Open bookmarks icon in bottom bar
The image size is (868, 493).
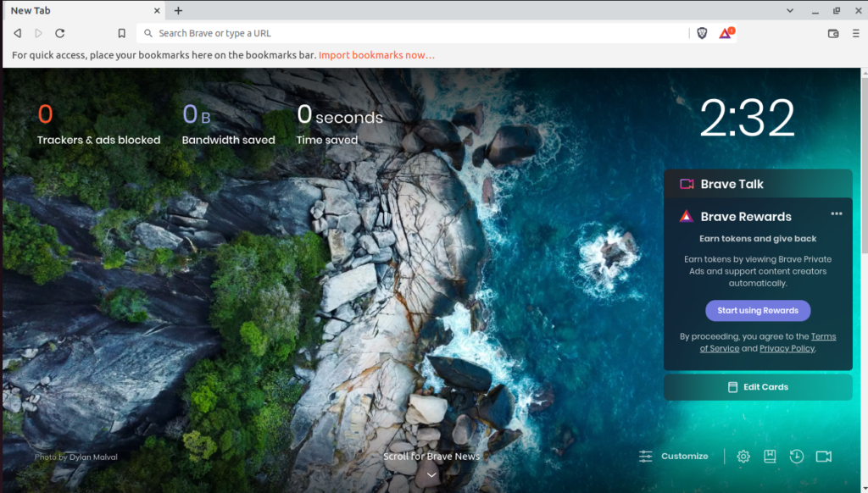[770, 457]
